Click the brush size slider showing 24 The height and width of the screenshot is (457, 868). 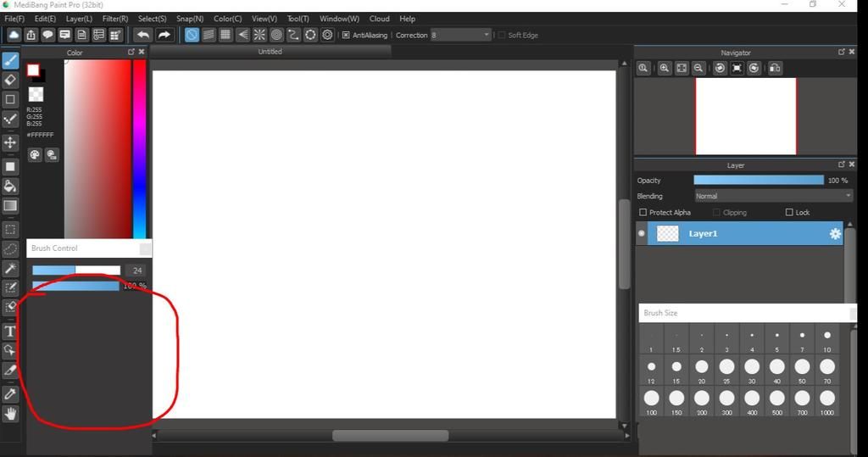pyautogui.click(x=76, y=270)
